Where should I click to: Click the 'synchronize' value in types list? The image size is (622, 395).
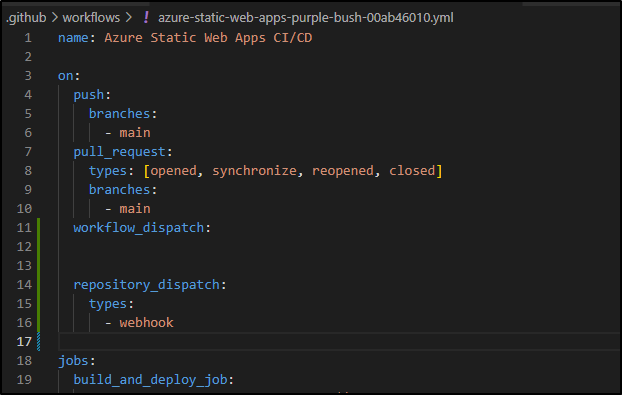tap(254, 171)
